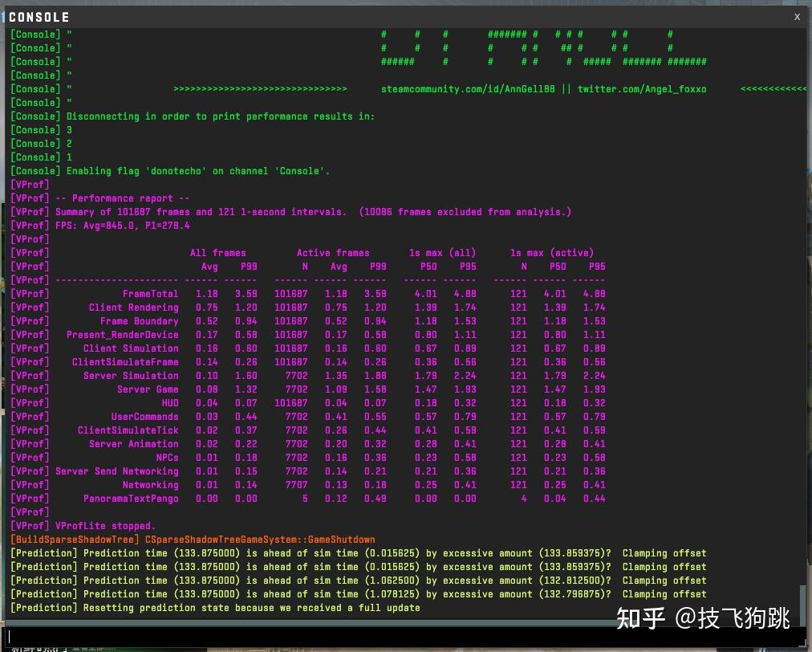
Task: Click the Frame Boundary row label
Action: tap(140, 321)
